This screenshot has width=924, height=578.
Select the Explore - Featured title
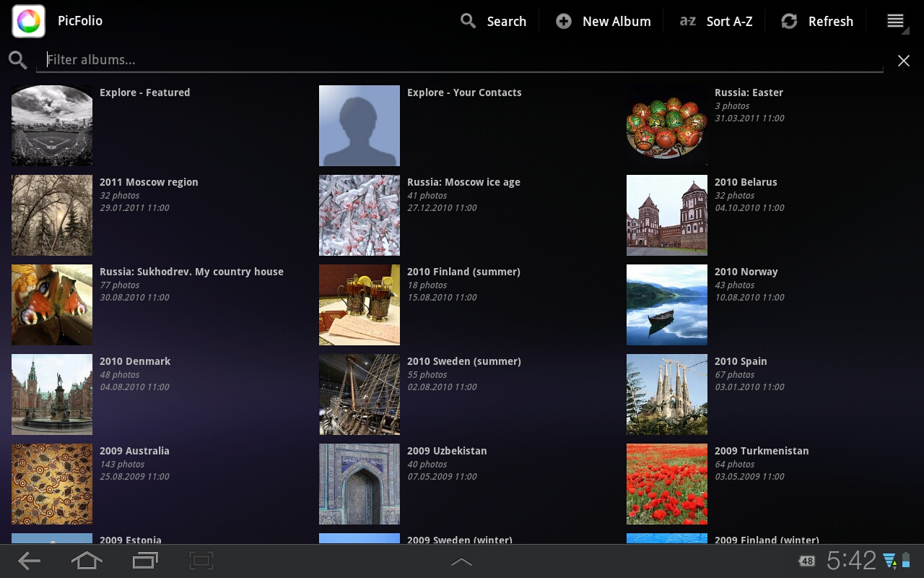[145, 92]
